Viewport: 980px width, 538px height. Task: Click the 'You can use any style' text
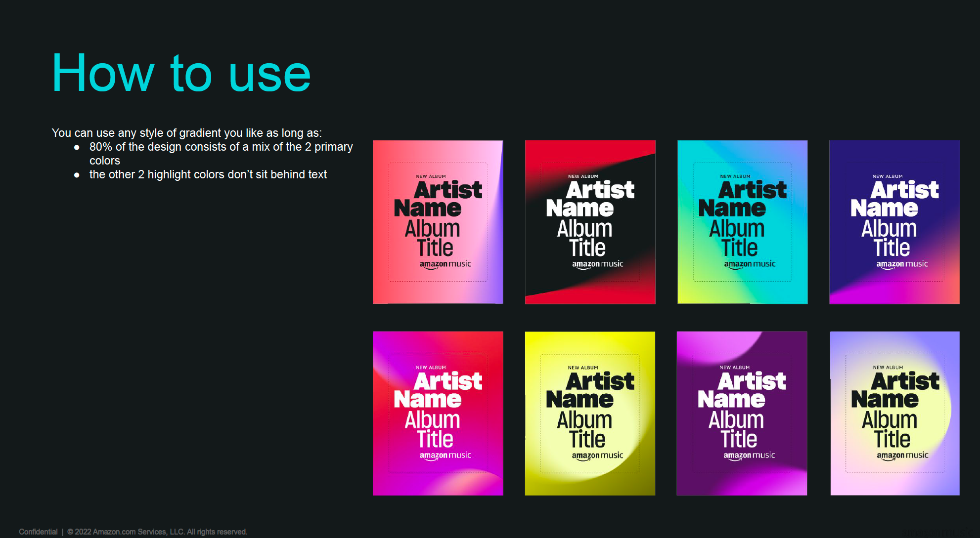pyautogui.click(x=186, y=133)
